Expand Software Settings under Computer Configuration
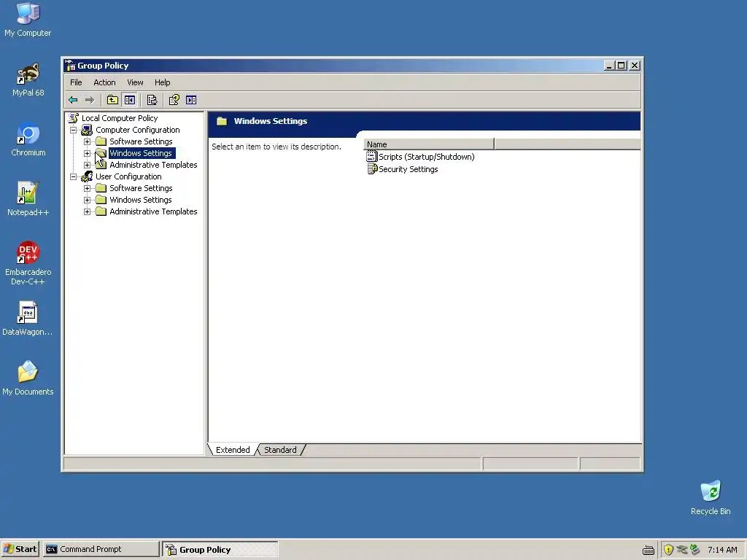This screenshot has width=747, height=560. point(88,141)
